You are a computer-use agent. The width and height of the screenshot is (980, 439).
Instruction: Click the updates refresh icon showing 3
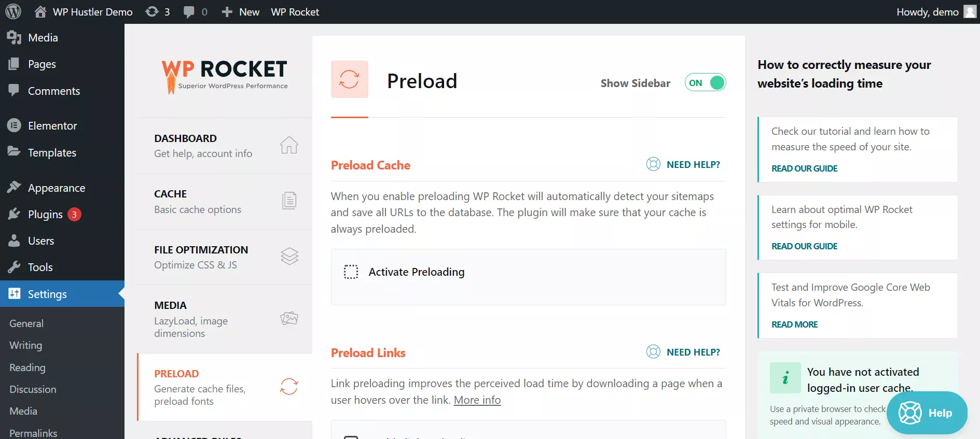click(x=151, y=11)
